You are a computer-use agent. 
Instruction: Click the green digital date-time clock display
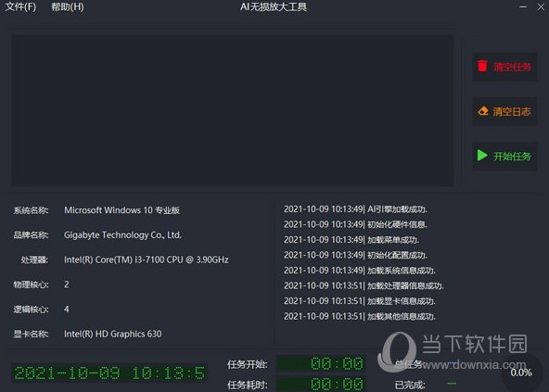click(109, 373)
